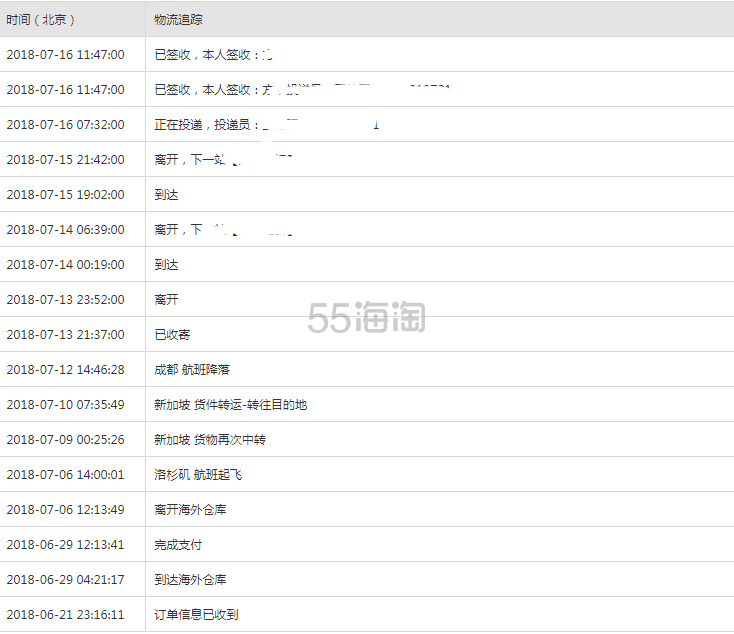Click 订单信息已收到 entry
The width and height of the screenshot is (734, 634).
(x=197, y=614)
